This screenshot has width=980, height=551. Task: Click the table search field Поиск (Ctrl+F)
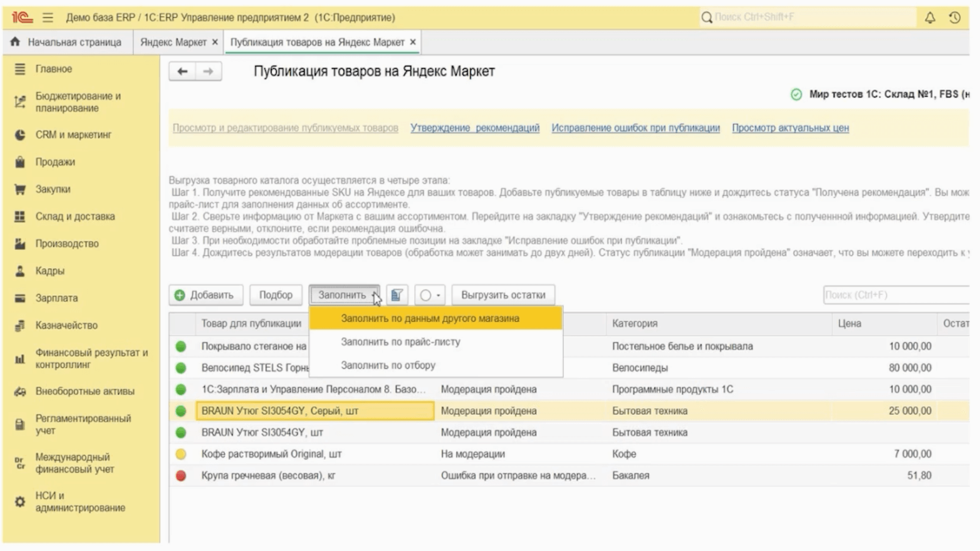(896, 295)
